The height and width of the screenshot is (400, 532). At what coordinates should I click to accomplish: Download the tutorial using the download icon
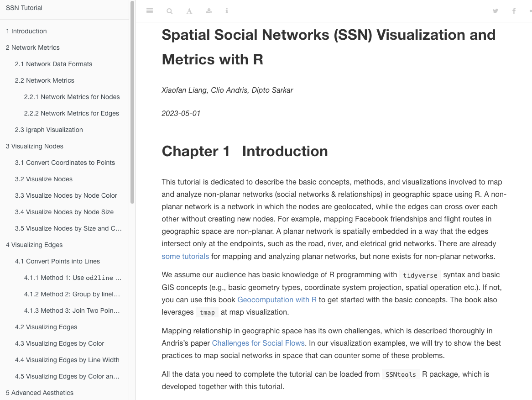[209, 11]
